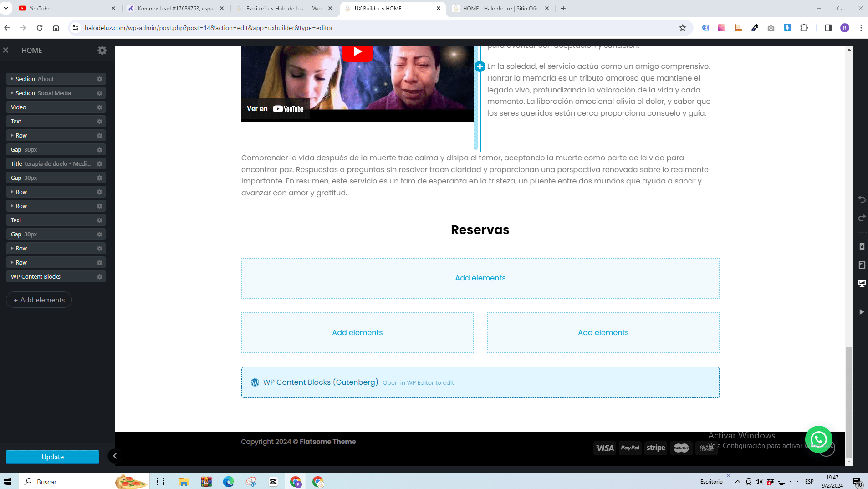868x489 pixels.
Task: Open the Chrome extensions puzzle icon
Action: click(804, 28)
